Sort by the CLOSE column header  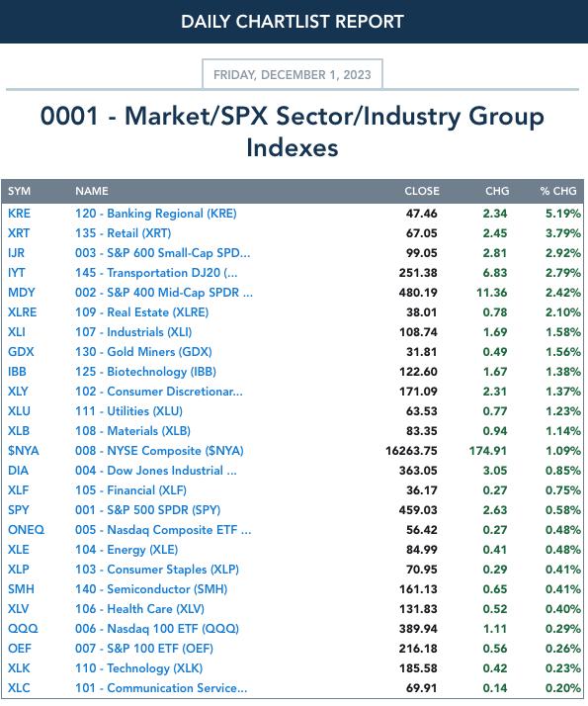[x=422, y=191]
